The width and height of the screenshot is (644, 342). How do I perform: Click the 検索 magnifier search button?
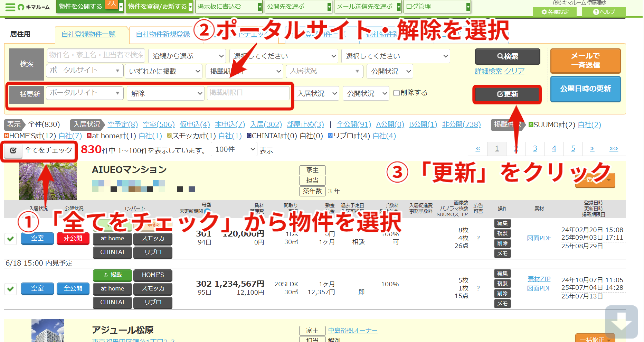[508, 56]
